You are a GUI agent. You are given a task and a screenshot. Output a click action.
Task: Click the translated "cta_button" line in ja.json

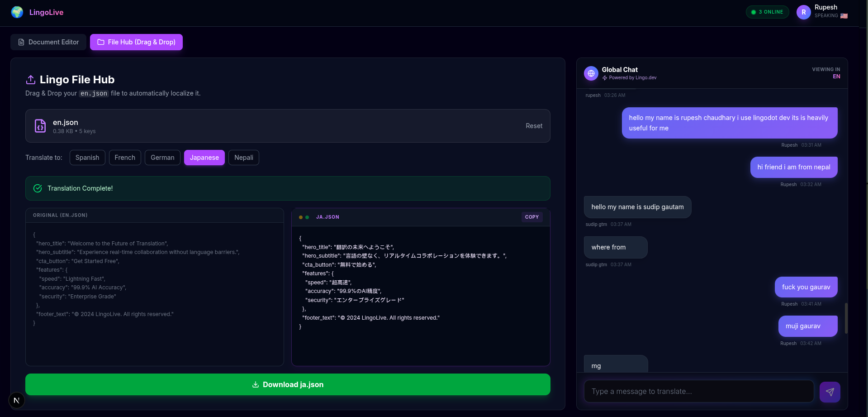tap(339, 265)
